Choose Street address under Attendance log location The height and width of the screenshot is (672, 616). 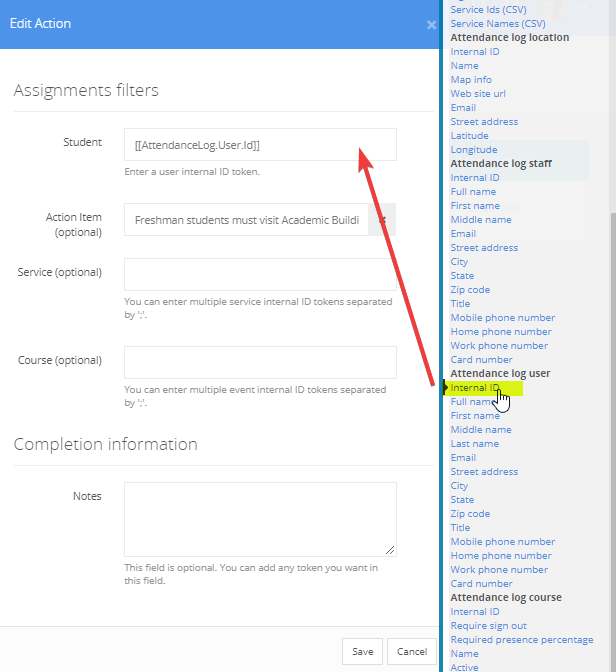click(x=484, y=122)
